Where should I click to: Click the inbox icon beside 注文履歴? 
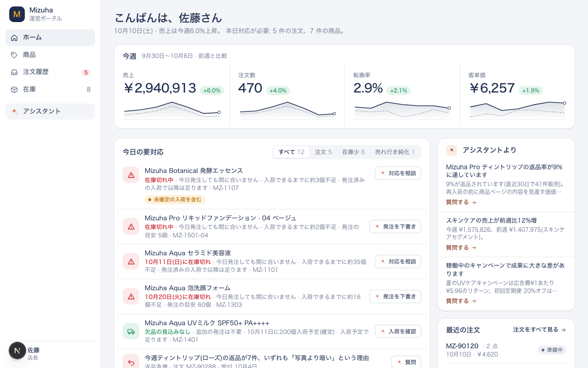14,72
